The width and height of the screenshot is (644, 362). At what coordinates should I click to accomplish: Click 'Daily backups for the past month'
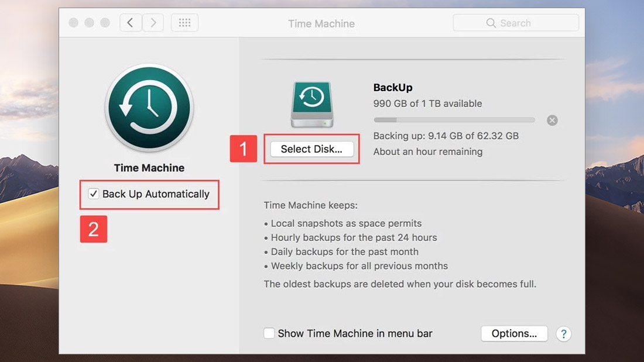point(345,251)
